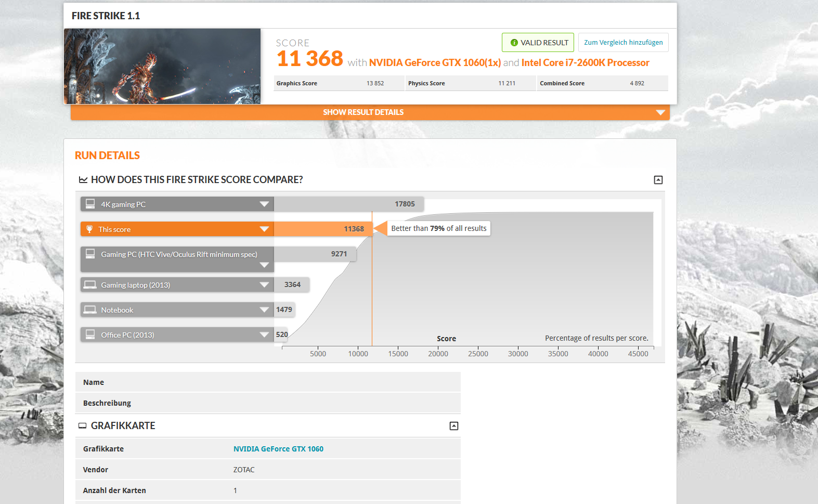Select Graphics Score 13 852 cell
This screenshot has width=818, height=504.
coord(339,83)
